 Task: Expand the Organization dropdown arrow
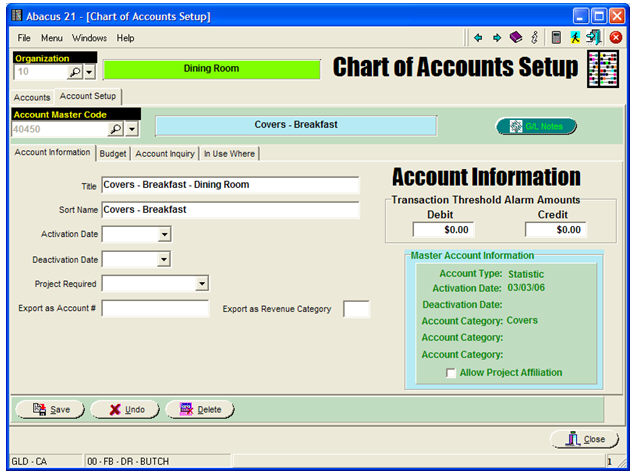coord(89,72)
